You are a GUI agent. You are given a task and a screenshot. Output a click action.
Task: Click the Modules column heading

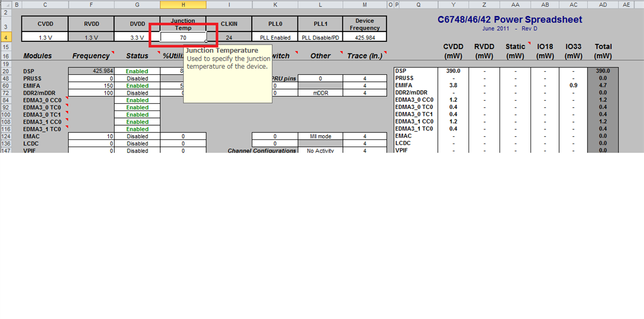click(38, 56)
